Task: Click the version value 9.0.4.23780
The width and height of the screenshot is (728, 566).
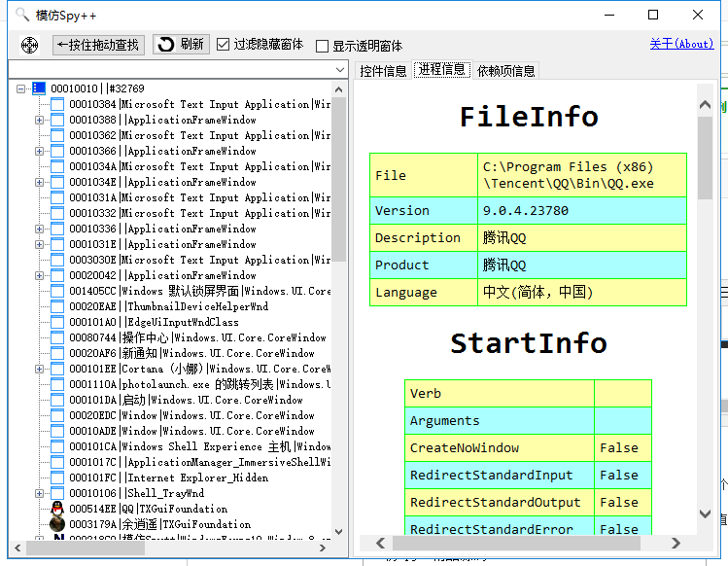Action: [x=526, y=210]
